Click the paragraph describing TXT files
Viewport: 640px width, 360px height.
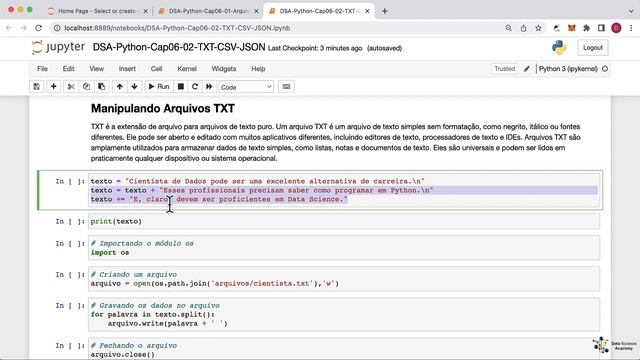click(x=336, y=142)
